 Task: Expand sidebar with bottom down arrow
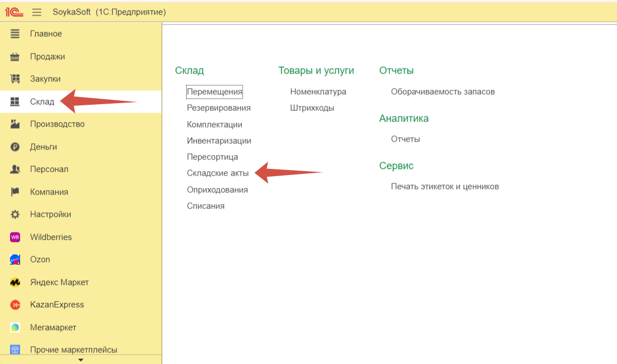click(x=81, y=360)
